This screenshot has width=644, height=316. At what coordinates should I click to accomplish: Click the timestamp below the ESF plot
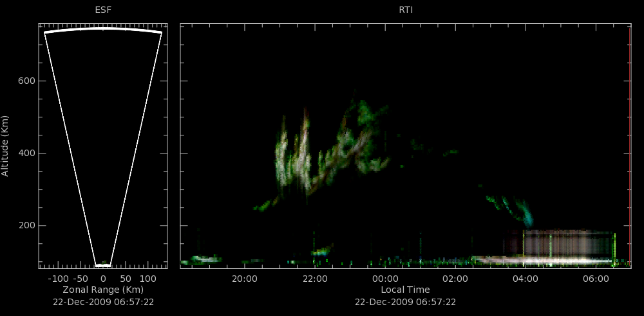[x=104, y=302]
